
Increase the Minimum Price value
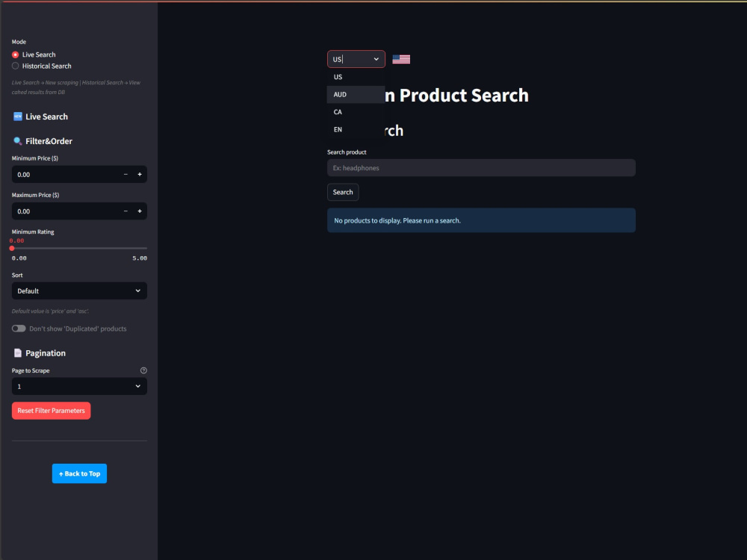point(140,174)
